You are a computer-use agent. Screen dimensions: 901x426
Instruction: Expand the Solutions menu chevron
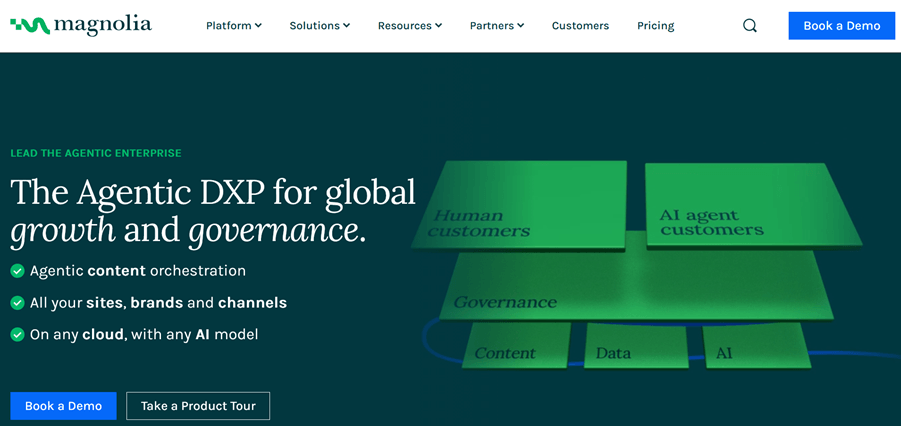click(347, 25)
